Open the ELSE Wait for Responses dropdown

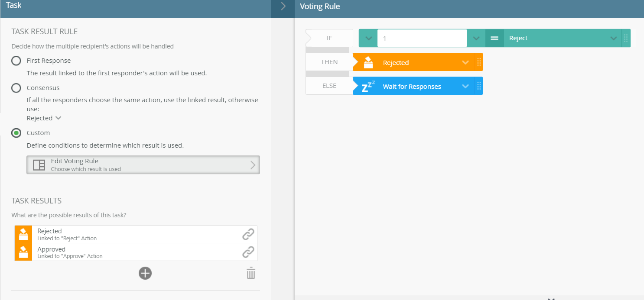465,86
